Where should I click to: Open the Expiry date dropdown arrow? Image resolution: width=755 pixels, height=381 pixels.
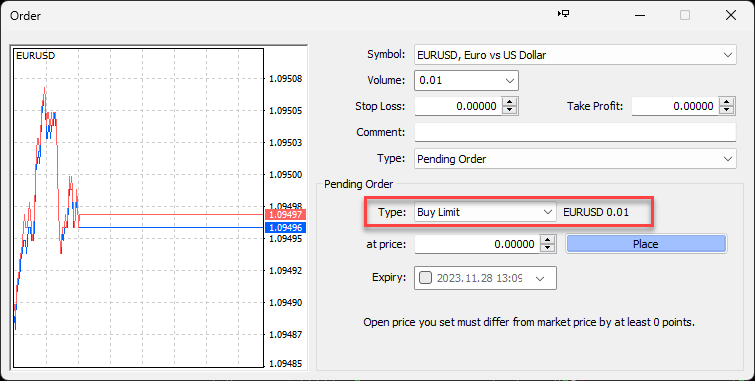[x=540, y=278]
